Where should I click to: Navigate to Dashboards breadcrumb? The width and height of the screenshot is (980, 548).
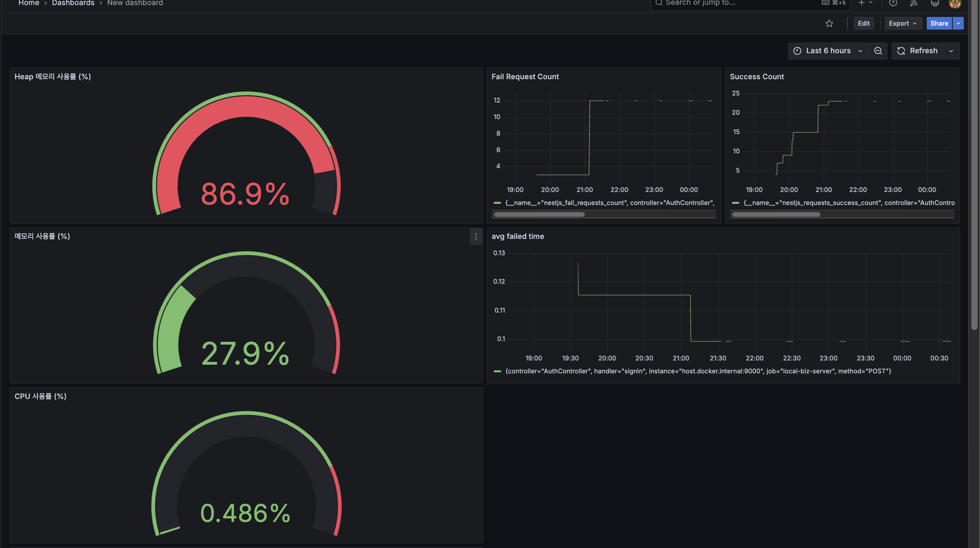point(73,3)
